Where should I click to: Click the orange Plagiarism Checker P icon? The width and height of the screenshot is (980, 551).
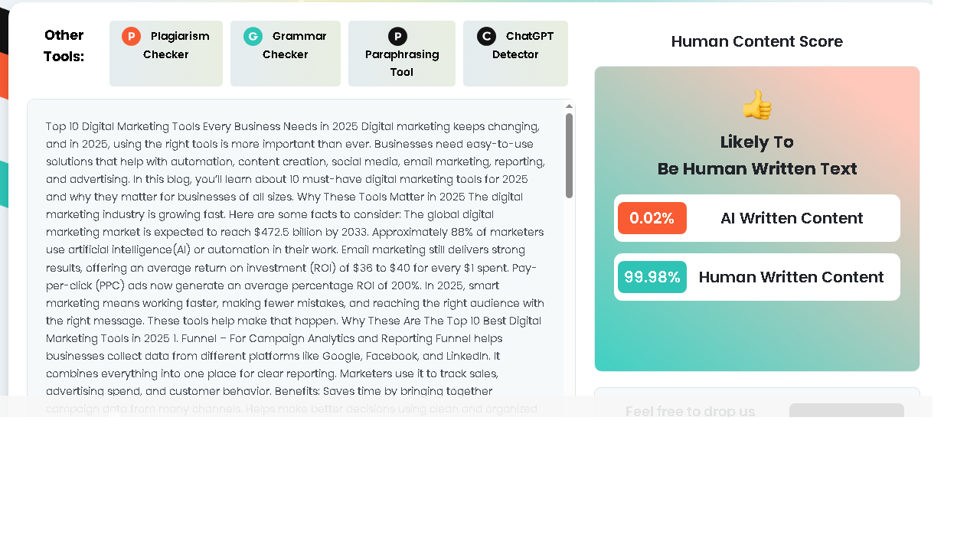click(131, 36)
